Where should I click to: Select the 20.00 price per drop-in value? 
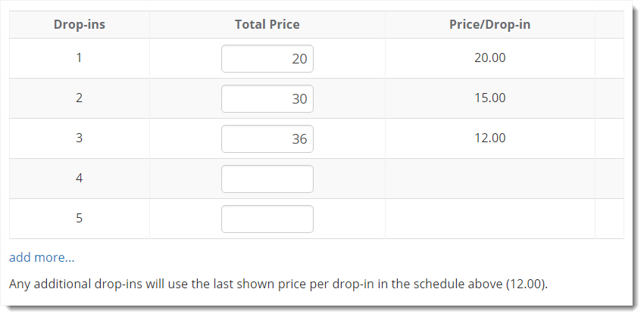(490, 57)
